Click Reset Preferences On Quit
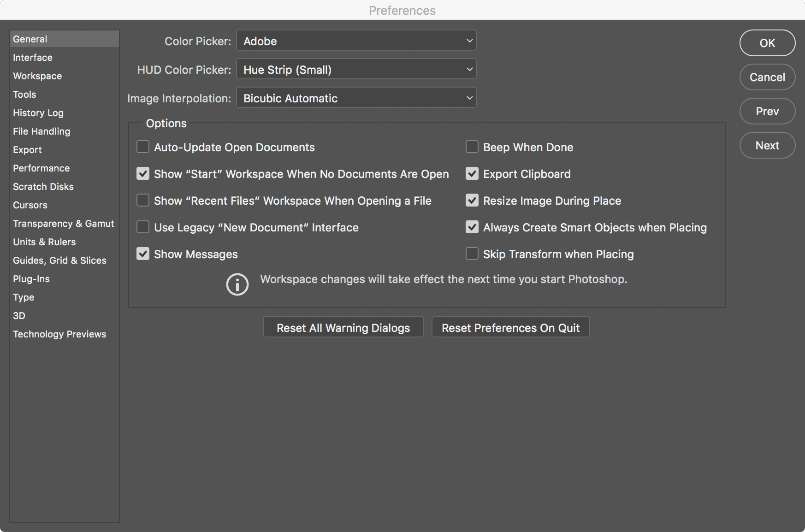Image resolution: width=805 pixels, height=532 pixels. point(510,327)
